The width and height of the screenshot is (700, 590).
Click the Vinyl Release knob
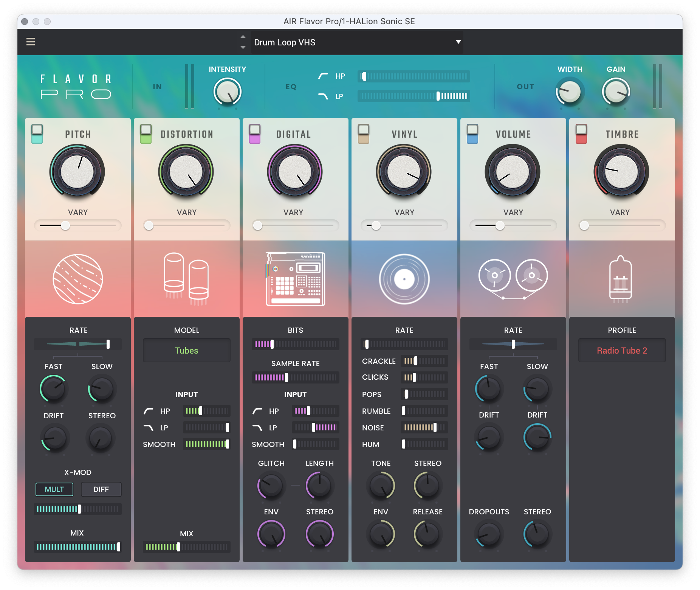click(427, 534)
